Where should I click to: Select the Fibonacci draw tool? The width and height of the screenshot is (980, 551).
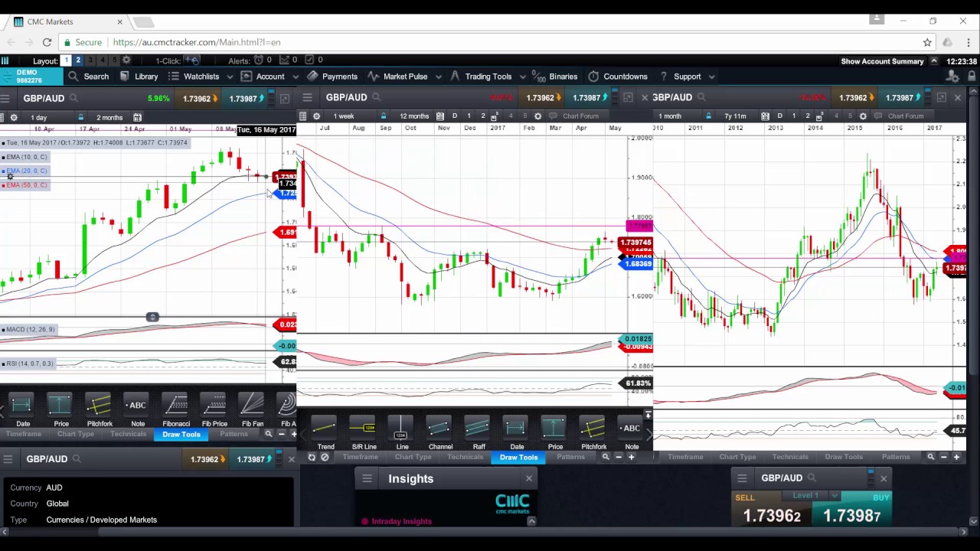175,410
